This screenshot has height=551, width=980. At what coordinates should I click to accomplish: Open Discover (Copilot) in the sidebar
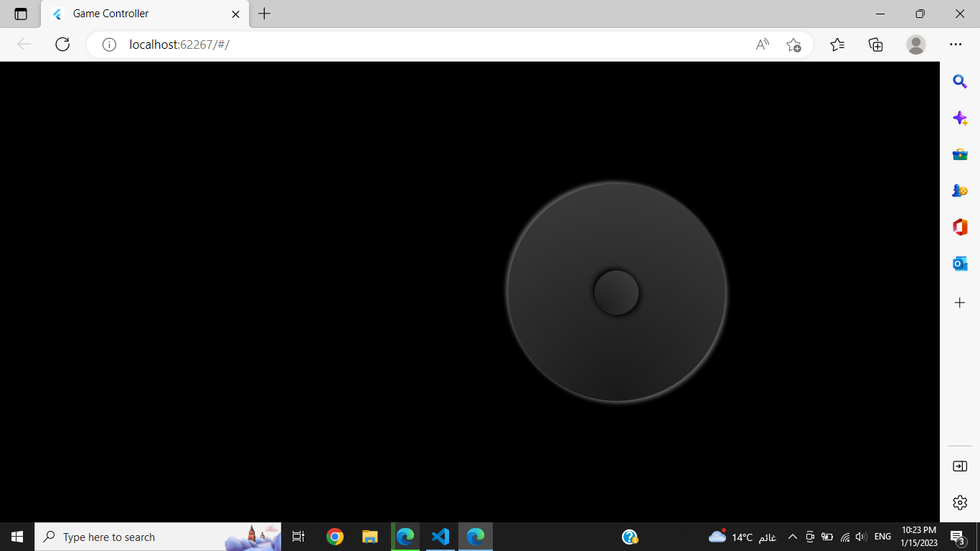pos(960,118)
